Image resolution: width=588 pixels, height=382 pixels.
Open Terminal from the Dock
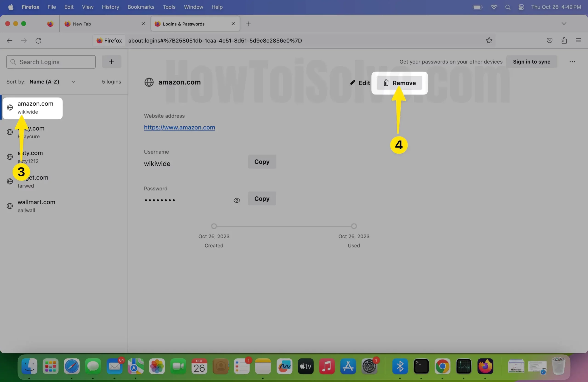tap(421, 366)
